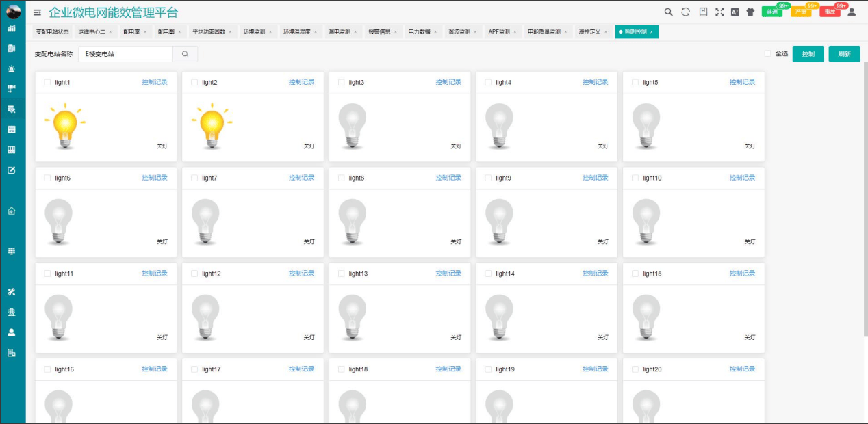868x424 pixels.
Task: Open the edit pencil sidebar icon
Action: 12,170
